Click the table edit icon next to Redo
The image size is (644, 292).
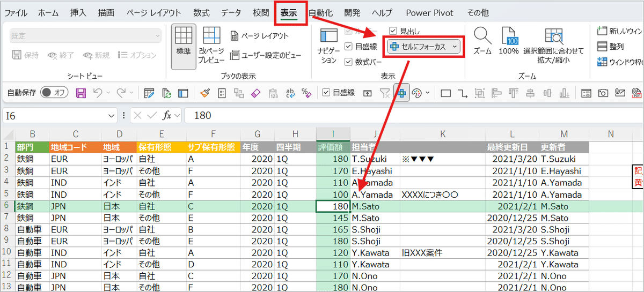click(149, 93)
